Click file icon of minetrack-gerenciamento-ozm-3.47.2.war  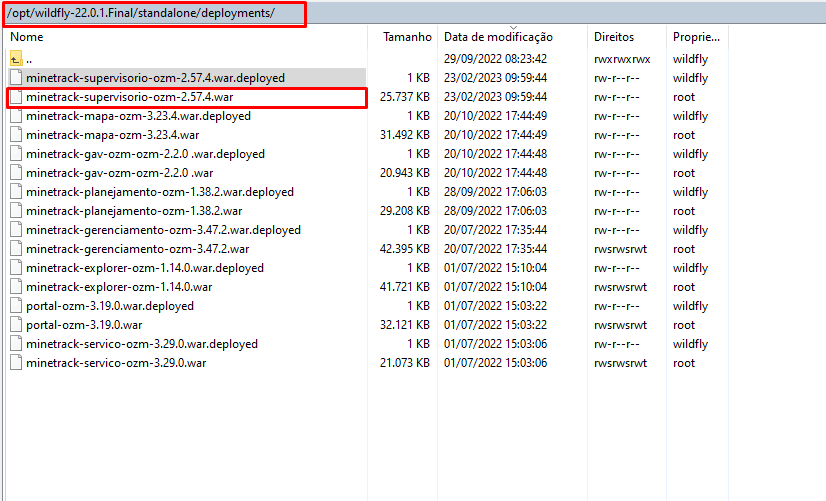16,249
